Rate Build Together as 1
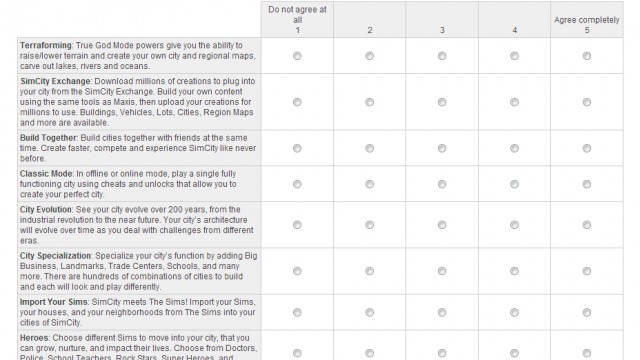 (x=297, y=148)
